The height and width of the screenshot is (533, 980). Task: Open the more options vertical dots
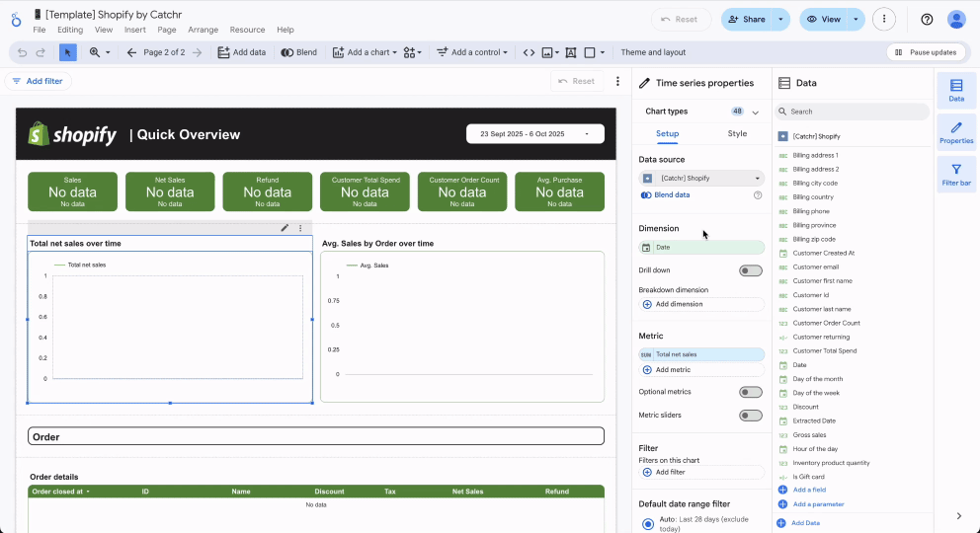(x=884, y=20)
